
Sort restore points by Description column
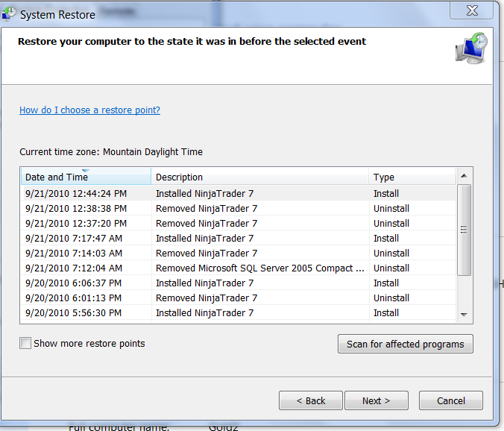click(x=260, y=177)
